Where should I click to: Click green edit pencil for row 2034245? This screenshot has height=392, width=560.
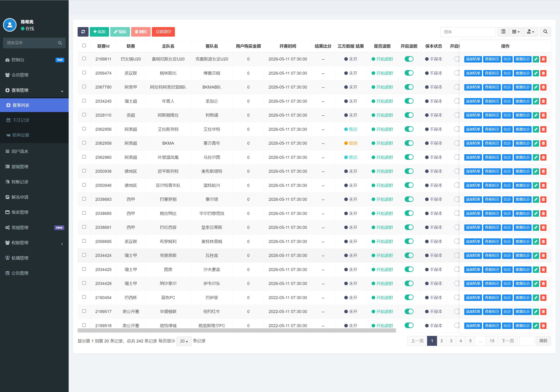536,101
